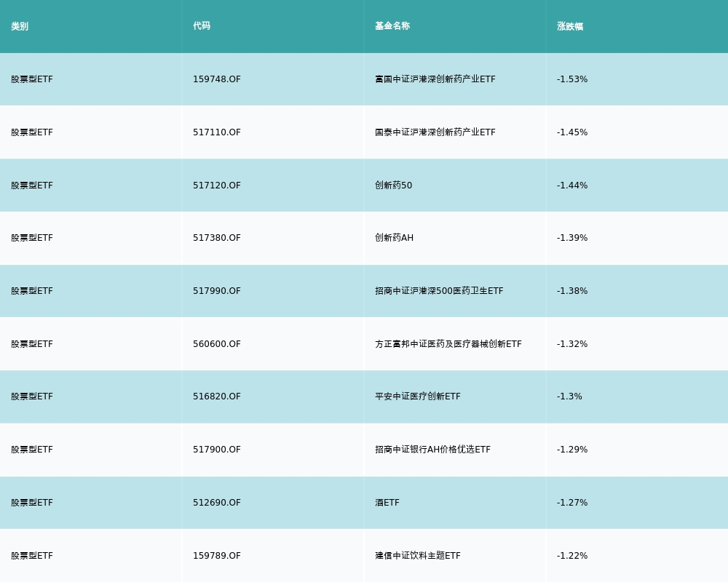This screenshot has height=582, width=728.
Task: Select code 517110.OF
Action: coord(217,132)
